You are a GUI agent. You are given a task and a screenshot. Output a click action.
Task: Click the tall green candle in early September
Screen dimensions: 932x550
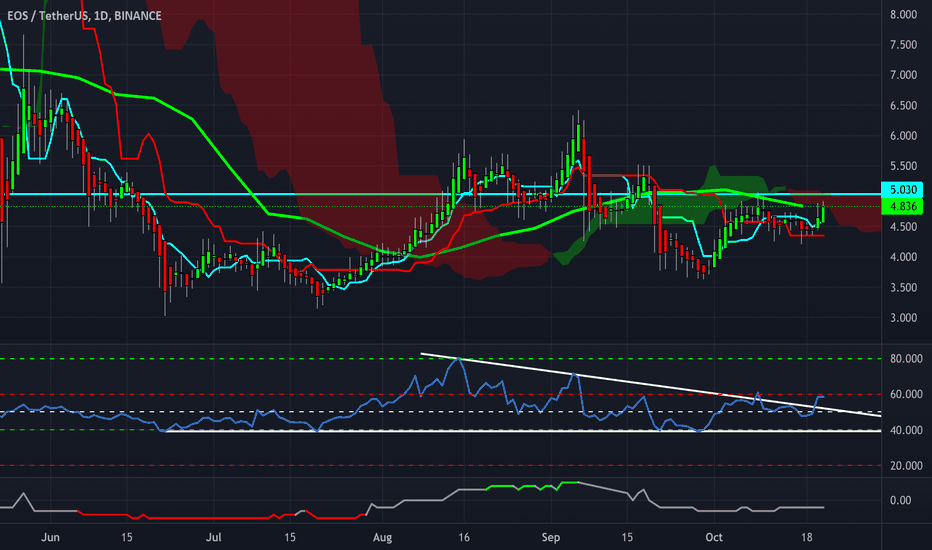click(577, 139)
